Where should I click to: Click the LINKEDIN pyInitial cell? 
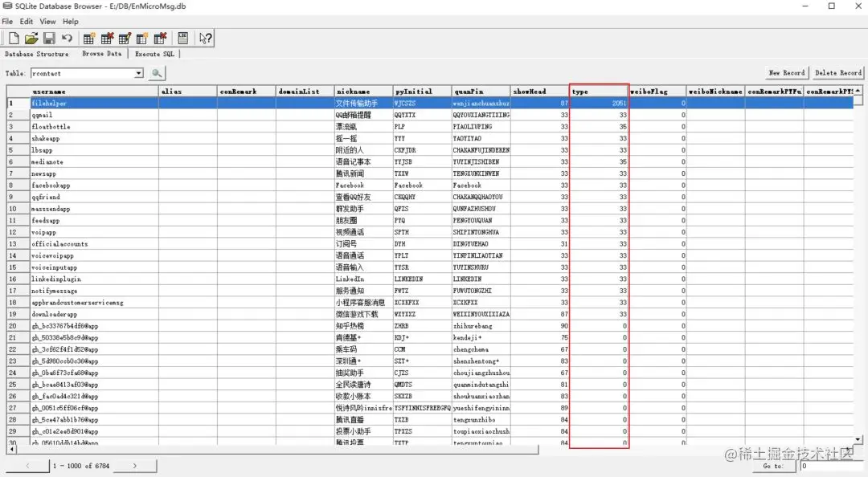click(423, 279)
